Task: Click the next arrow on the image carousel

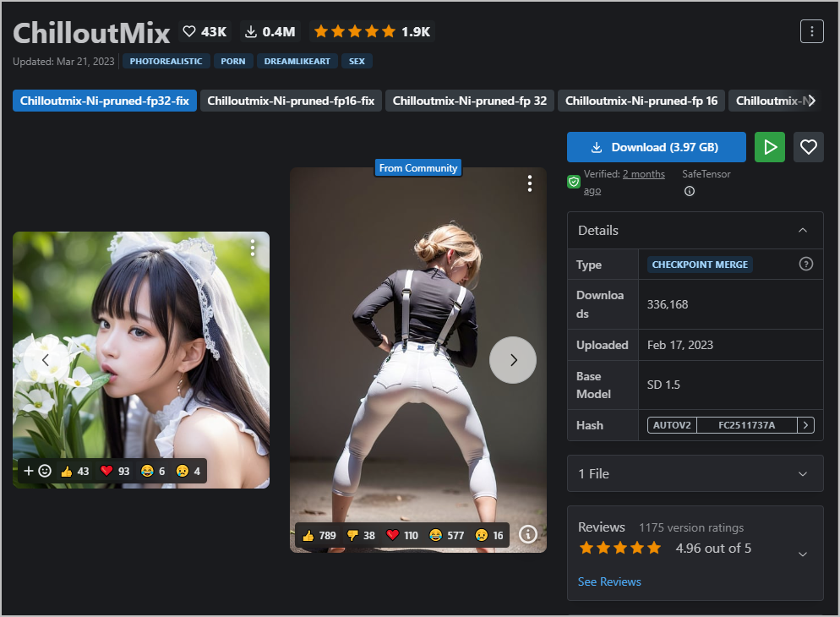Action: [x=512, y=360]
